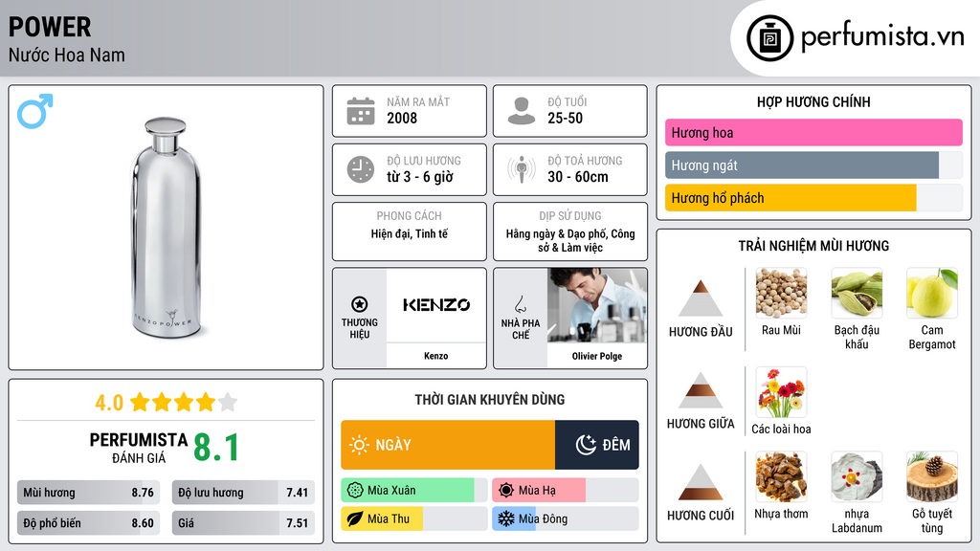Click the Rau Mùi ingredient image

(x=781, y=293)
